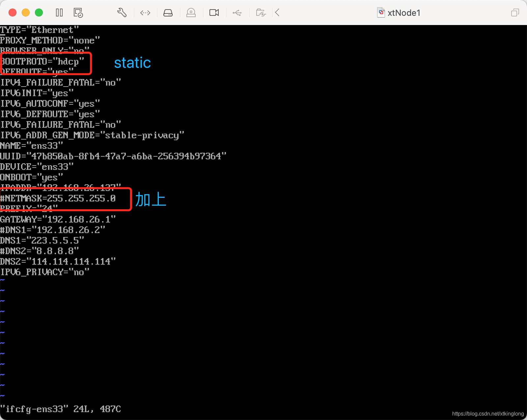Click the UUID line
The height and width of the screenshot is (420, 527).
click(113, 156)
